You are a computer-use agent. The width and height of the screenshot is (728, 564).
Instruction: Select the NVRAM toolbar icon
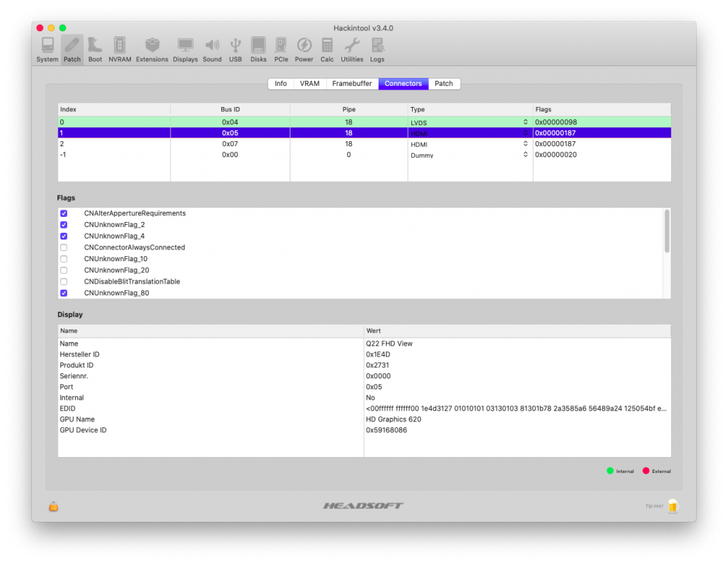[x=119, y=49]
